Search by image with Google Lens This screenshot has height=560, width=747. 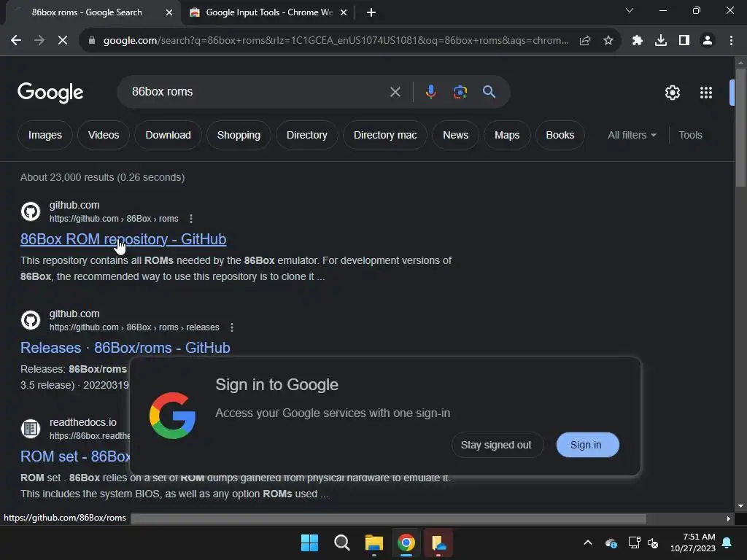(460, 92)
